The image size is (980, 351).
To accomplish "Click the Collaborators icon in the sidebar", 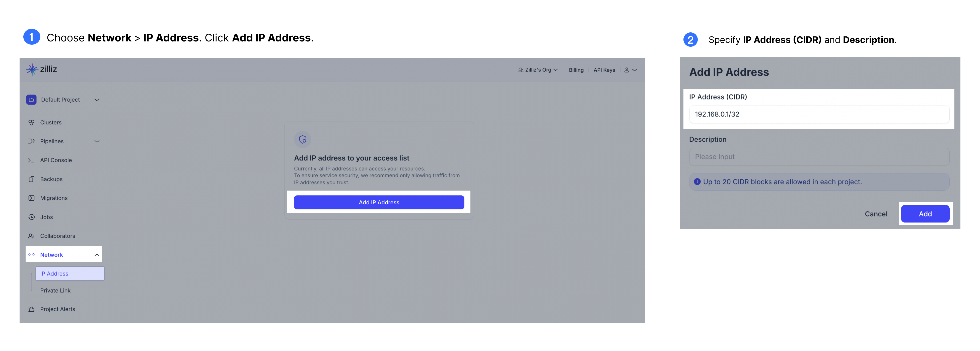I will point(32,236).
